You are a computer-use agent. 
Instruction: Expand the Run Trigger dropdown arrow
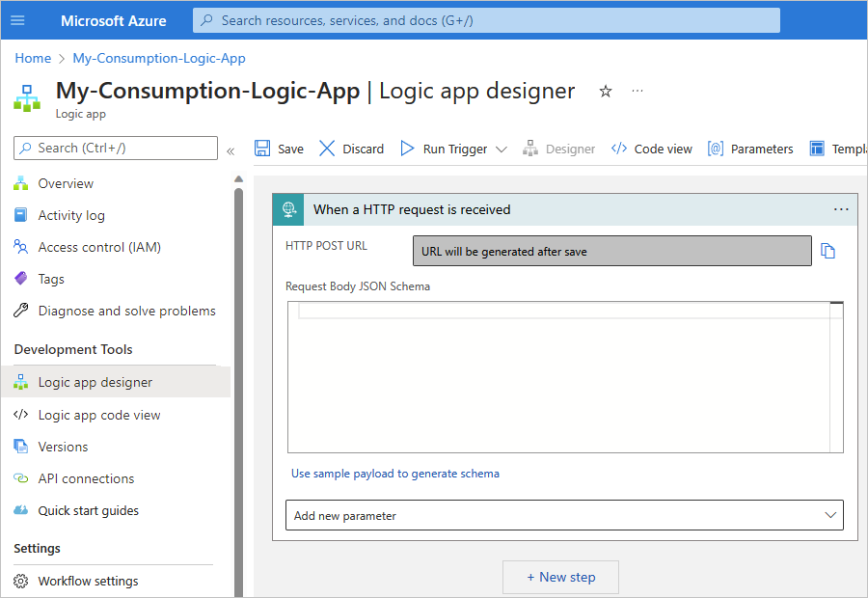coord(501,149)
